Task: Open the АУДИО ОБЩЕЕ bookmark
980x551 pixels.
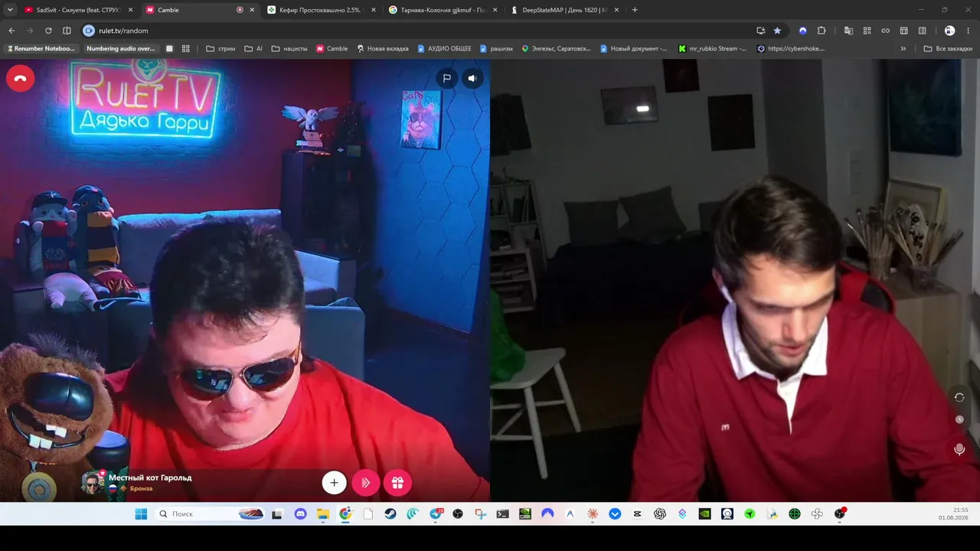Action: point(444,48)
